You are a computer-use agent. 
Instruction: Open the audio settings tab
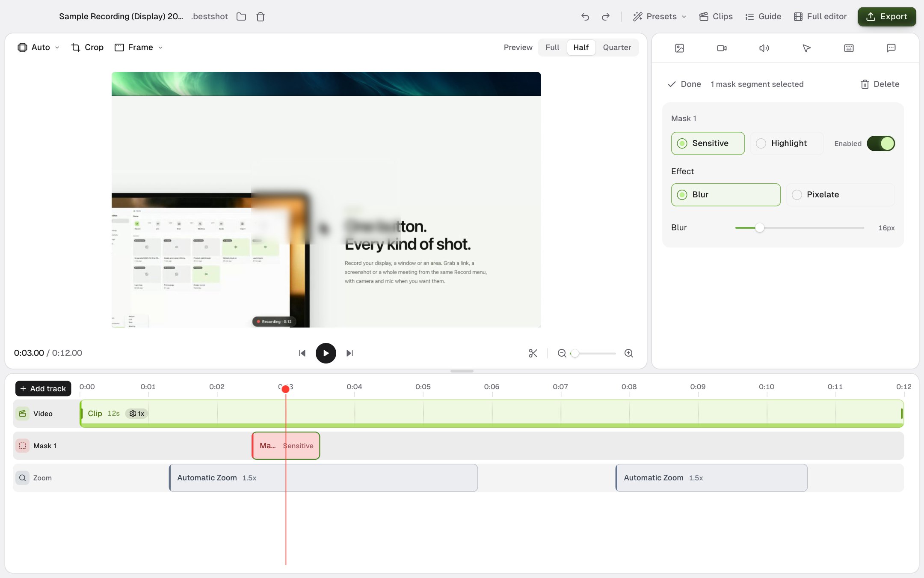click(x=764, y=48)
